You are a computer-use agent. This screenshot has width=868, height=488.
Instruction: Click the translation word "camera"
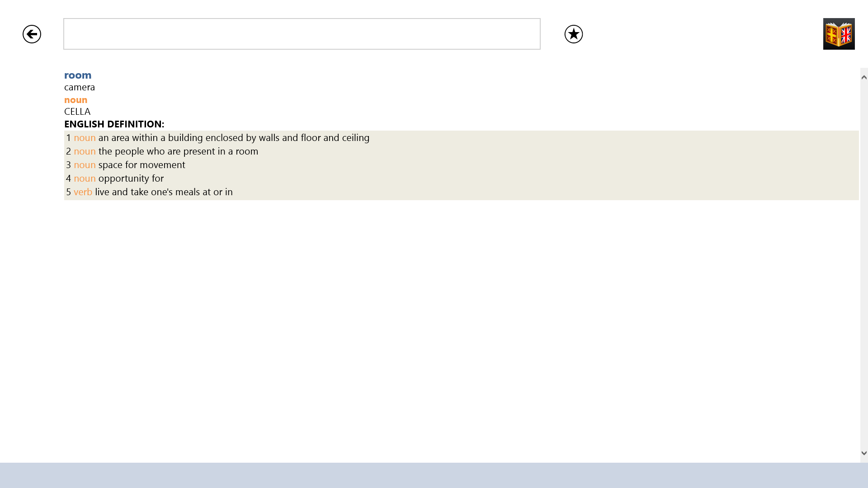click(80, 87)
